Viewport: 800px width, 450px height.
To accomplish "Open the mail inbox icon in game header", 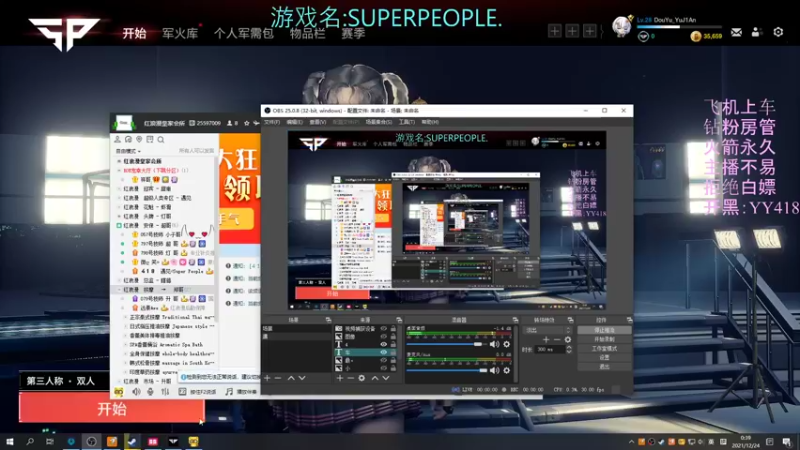I will tap(736, 32).
